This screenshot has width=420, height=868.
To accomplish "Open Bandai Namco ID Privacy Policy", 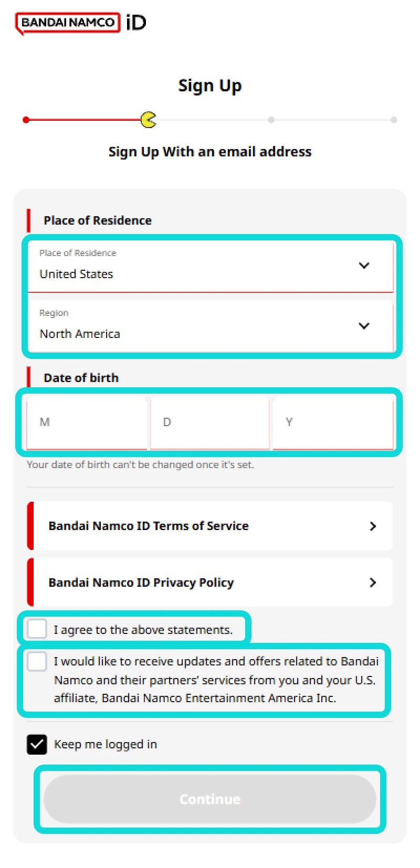I will click(x=141, y=583).
